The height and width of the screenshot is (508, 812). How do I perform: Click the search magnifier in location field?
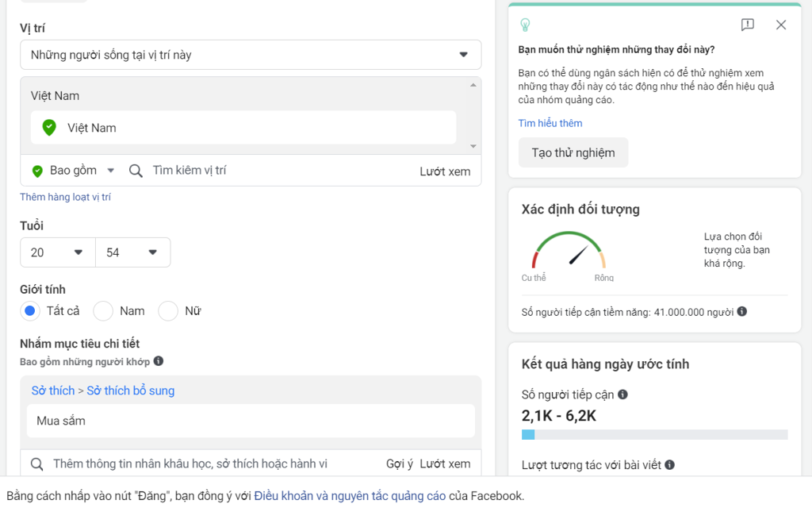coord(136,171)
